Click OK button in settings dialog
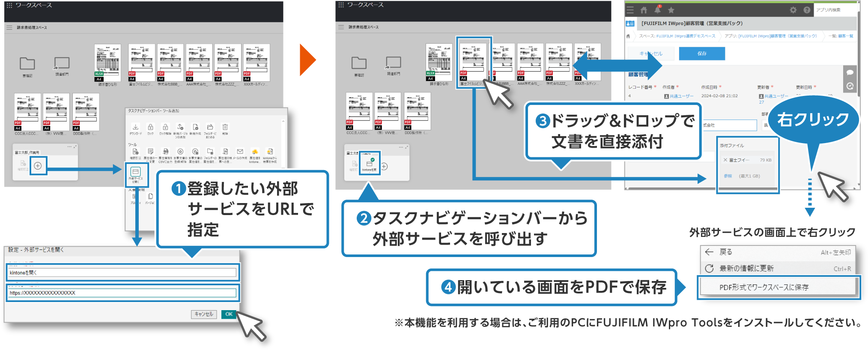Image resolution: width=868 pixels, height=350 pixels. click(x=229, y=314)
